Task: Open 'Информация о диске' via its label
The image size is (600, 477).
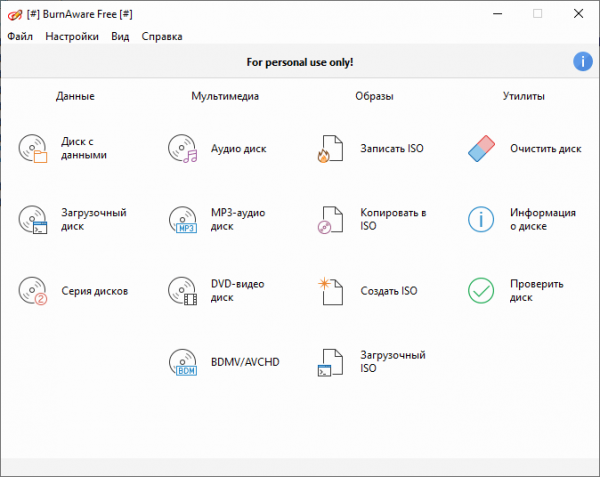Action: (x=543, y=220)
